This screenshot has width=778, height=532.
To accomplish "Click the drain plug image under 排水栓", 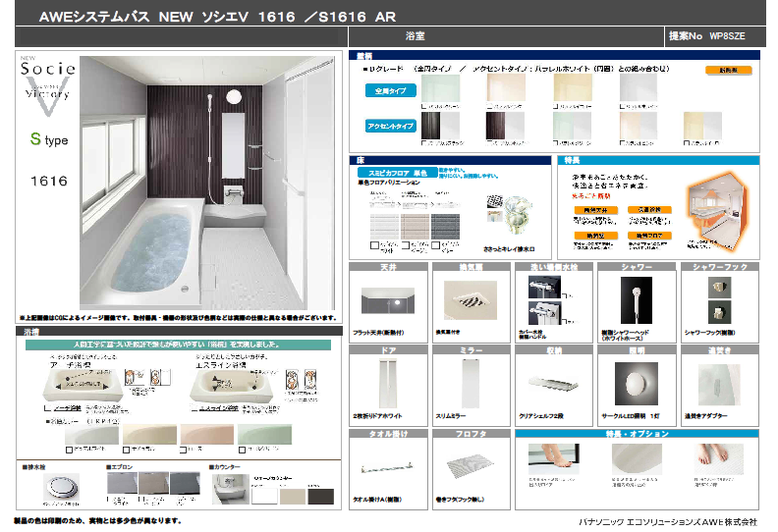I will point(61,486).
